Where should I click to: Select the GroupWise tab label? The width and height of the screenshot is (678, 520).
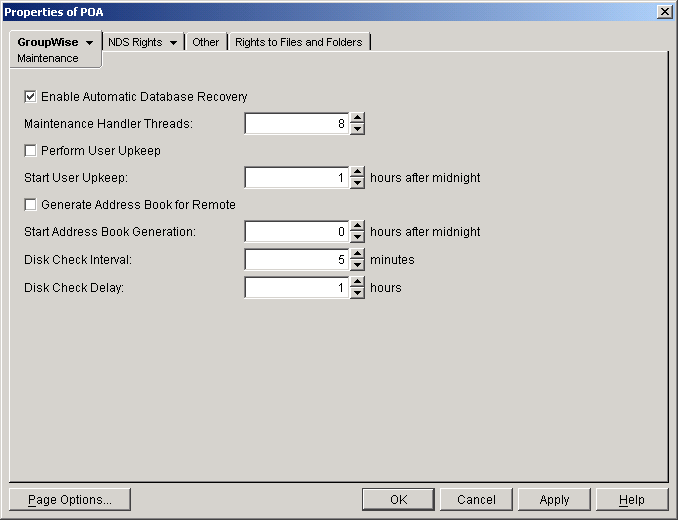point(48,42)
